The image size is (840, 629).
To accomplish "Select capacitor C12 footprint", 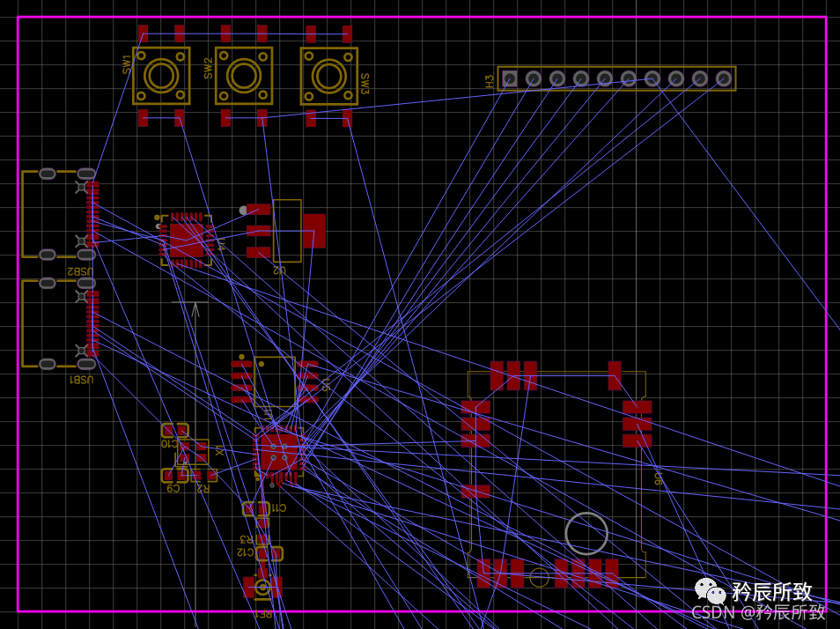I will coord(269,553).
